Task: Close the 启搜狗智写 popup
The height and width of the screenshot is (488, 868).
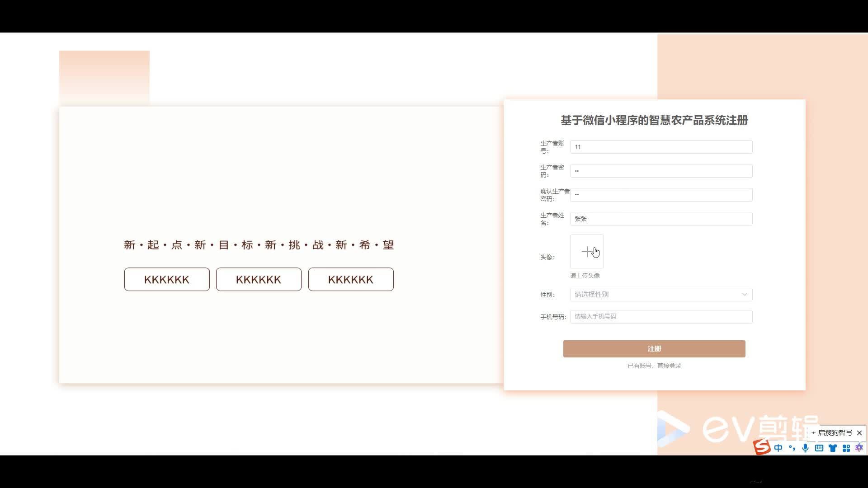Action: point(859,432)
